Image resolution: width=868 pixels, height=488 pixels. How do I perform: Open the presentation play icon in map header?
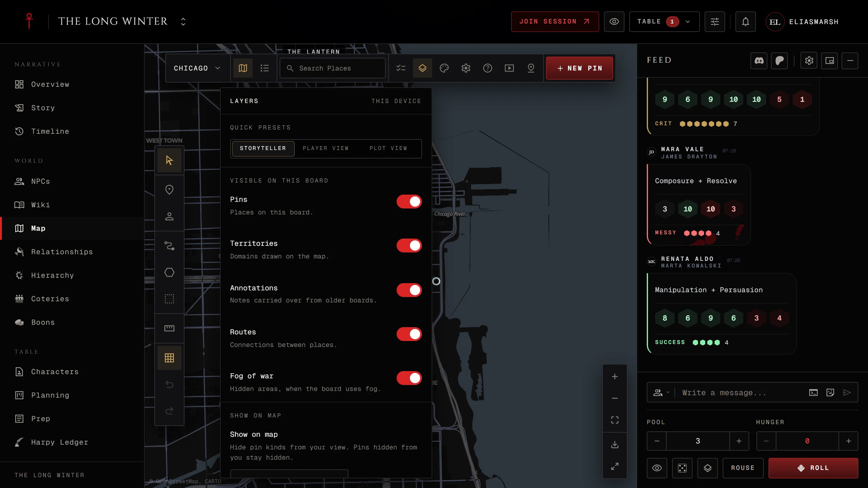click(509, 68)
